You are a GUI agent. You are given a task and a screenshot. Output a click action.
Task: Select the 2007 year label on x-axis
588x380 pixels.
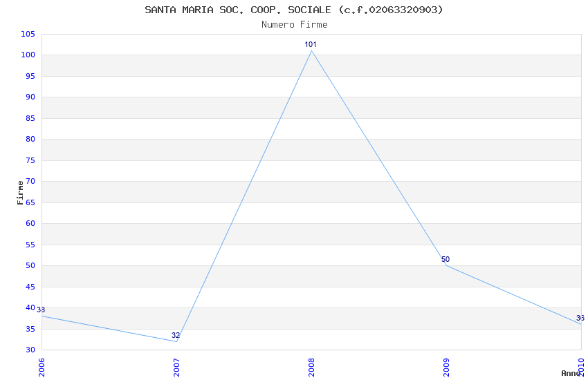(176, 368)
